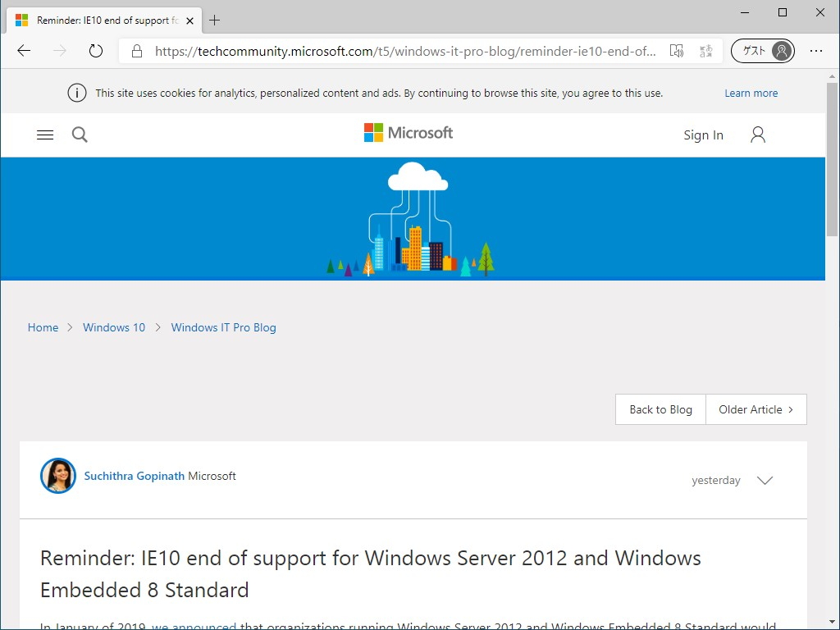Open the user profile person icon
The image size is (840, 630).
(757, 135)
